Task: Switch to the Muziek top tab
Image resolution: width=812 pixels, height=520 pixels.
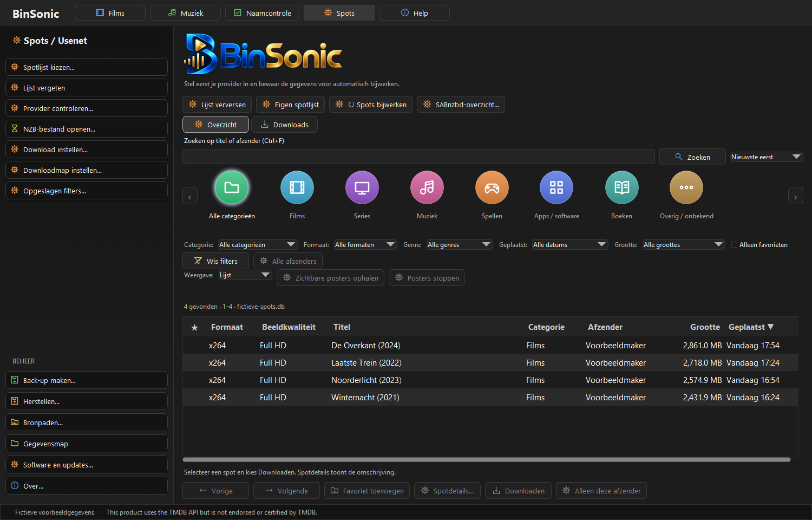Action: [185, 13]
